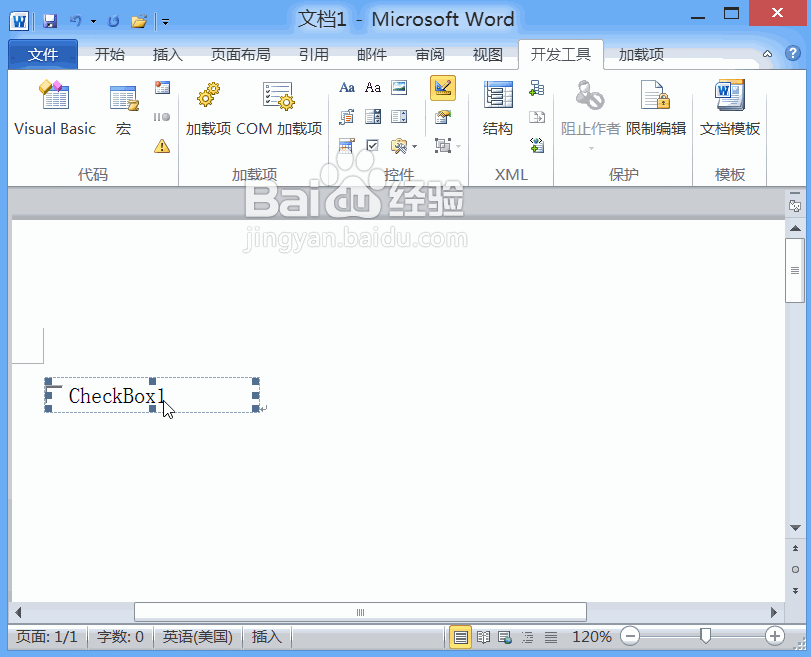
Task: Go to next page double-arrow
Action: [x=795, y=591]
